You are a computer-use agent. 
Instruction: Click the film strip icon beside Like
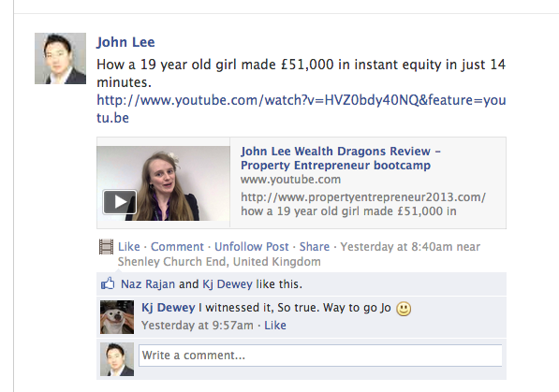click(x=106, y=247)
